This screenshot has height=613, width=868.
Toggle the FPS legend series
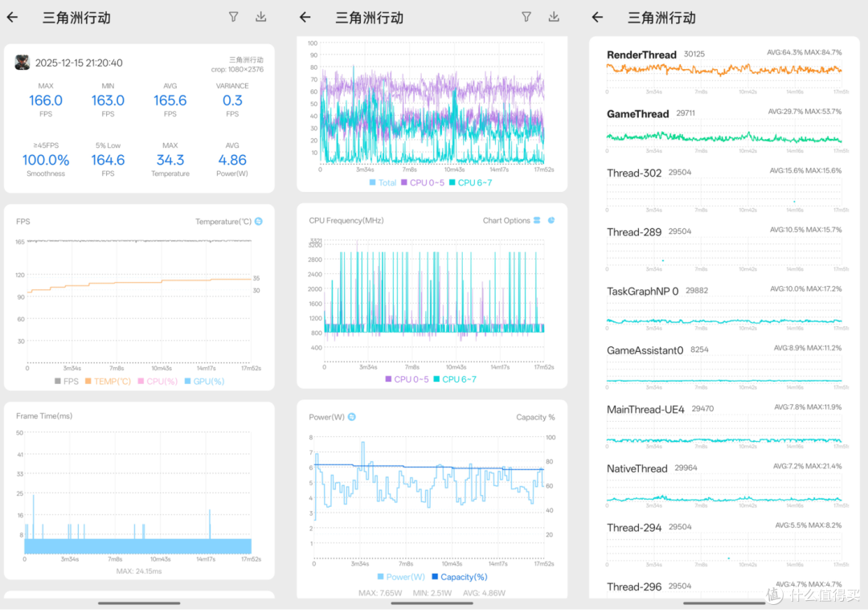tap(67, 381)
